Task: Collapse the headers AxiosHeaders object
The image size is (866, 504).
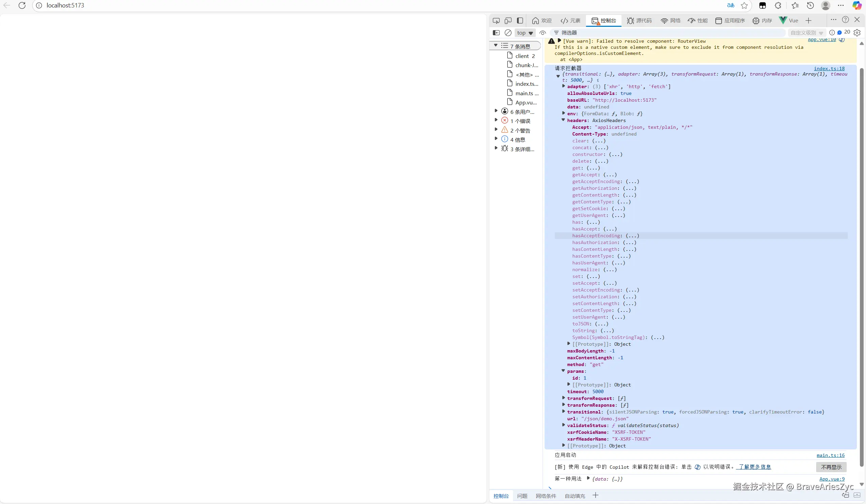Action: point(563,120)
